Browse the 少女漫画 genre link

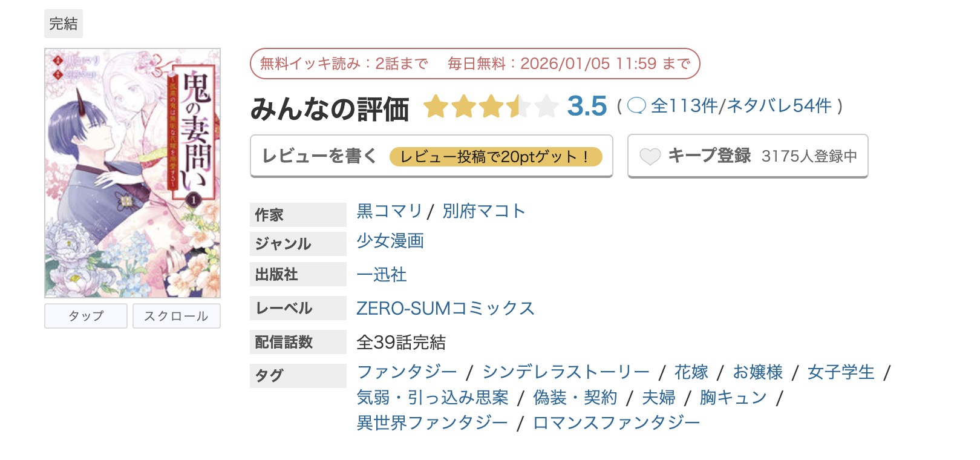point(390,242)
